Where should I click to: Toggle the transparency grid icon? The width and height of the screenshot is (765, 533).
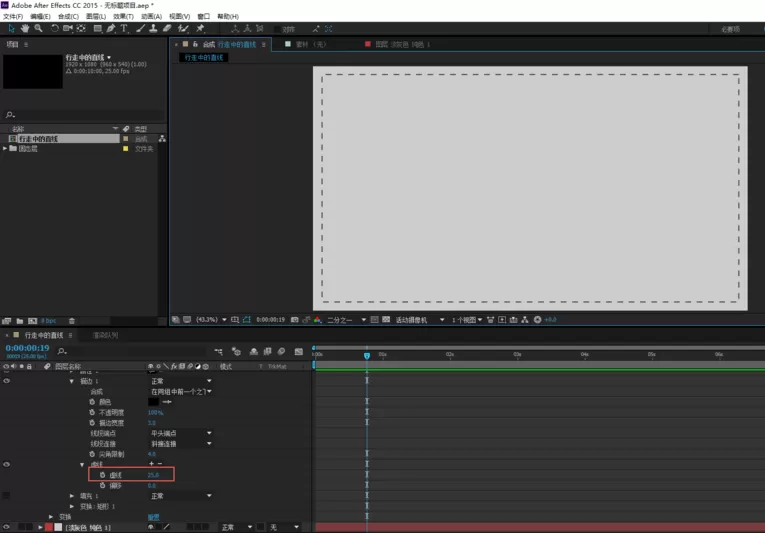pos(386,320)
